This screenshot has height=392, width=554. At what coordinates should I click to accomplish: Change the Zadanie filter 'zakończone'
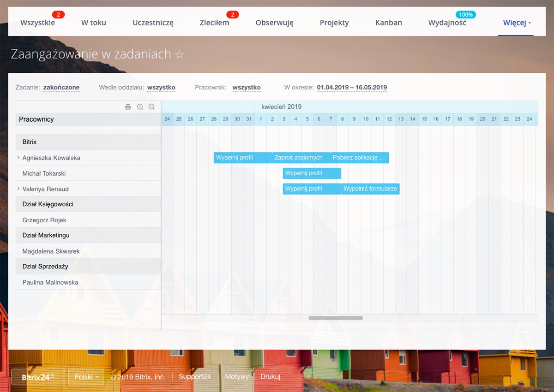61,88
